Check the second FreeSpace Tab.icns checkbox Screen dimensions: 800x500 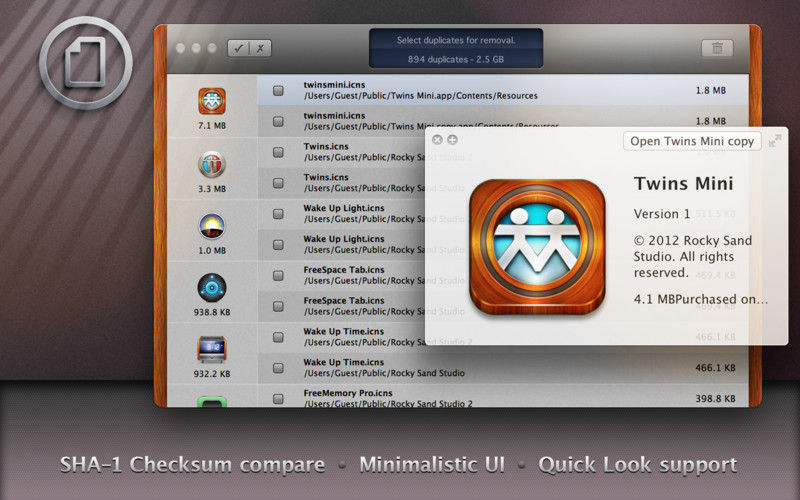(278, 306)
